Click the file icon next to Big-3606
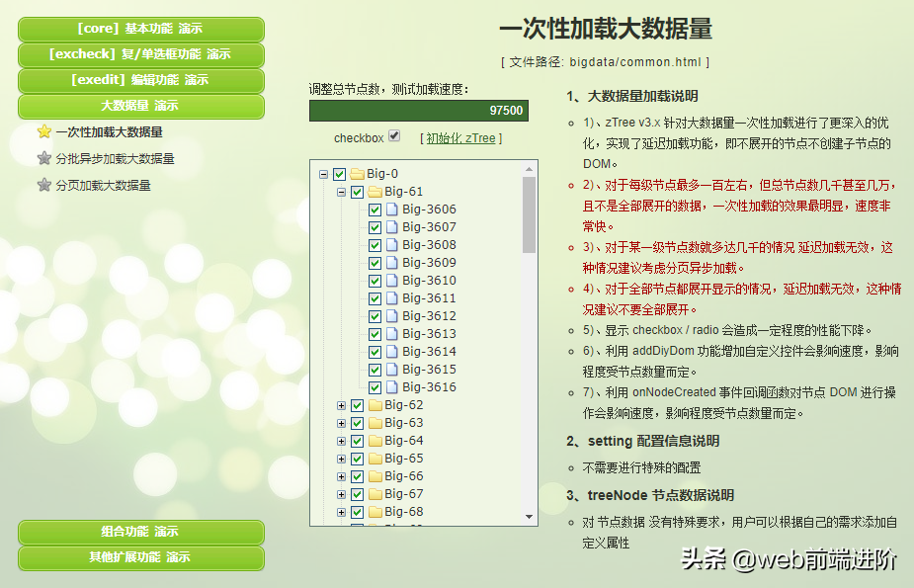Screen dimensions: 914x588 click(390, 209)
